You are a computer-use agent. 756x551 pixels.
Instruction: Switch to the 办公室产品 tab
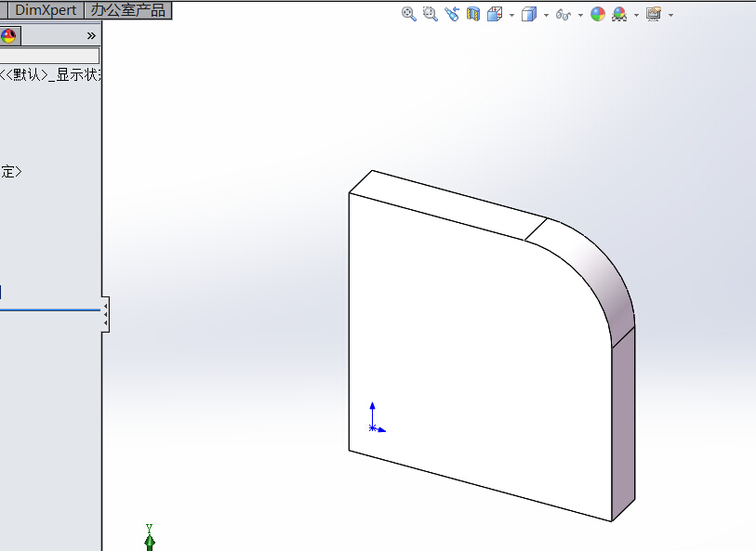pos(127,10)
